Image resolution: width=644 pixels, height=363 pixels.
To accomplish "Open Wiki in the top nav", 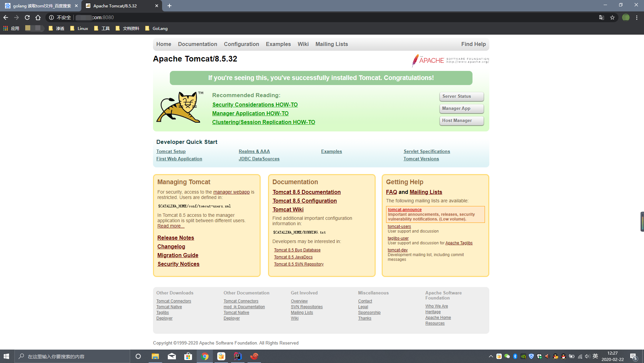I will [x=303, y=44].
